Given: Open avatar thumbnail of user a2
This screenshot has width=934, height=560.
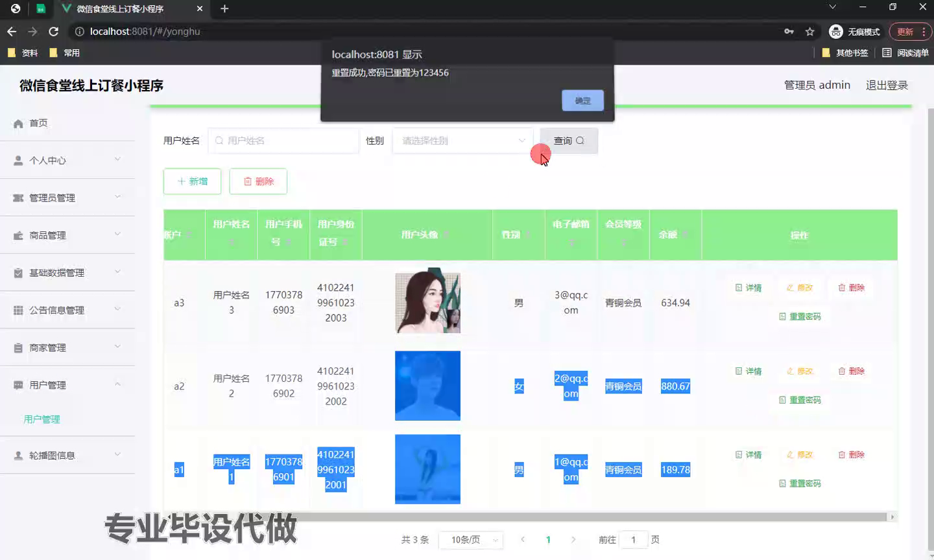Looking at the screenshot, I should (x=427, y=386).
